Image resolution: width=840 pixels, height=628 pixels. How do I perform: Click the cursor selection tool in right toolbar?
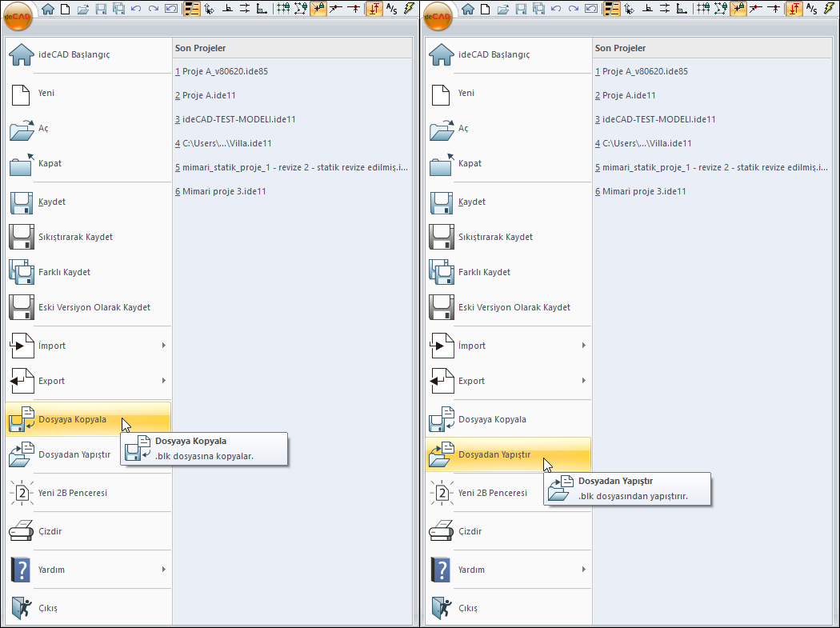[630, 9]
